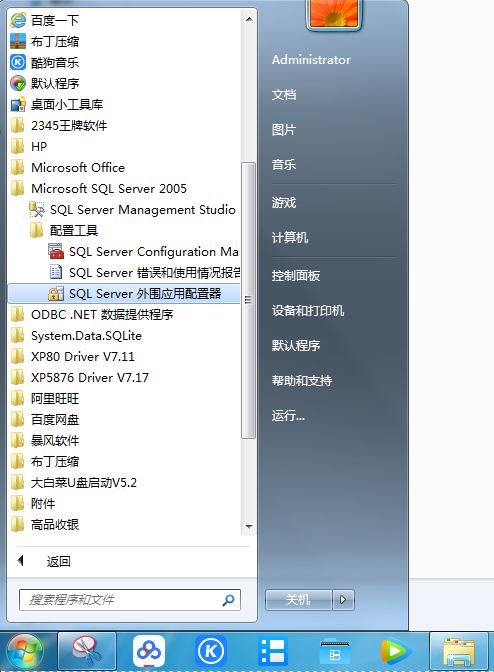This screenshot has width=494, height=672.
Task: Click the programs list scrollbar thumb
Action: tap(248, 300)
